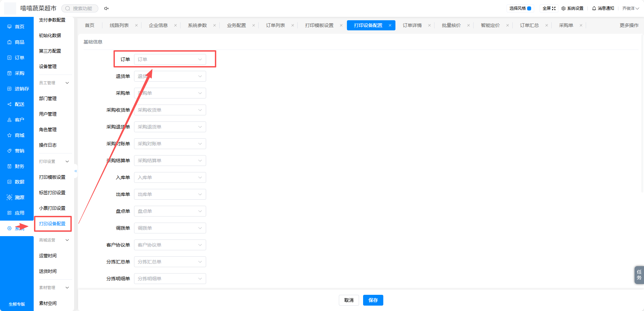644x311 pixels.
Task: Open the 订单 printer dropdown
Action: tap(170, 59)
